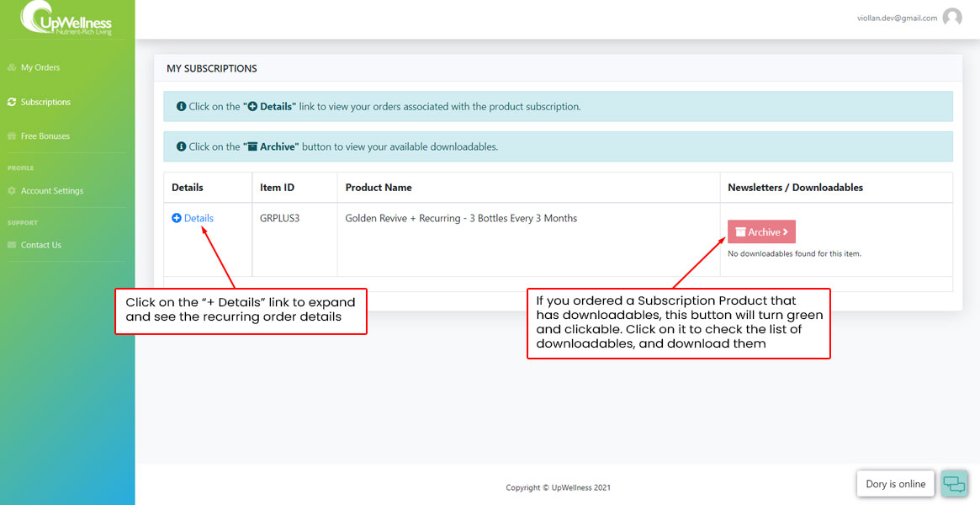Viewport: 980px width, 505px height.
Task: Click the GRPLUS3 item ID cell
Action: pos(279,219)
